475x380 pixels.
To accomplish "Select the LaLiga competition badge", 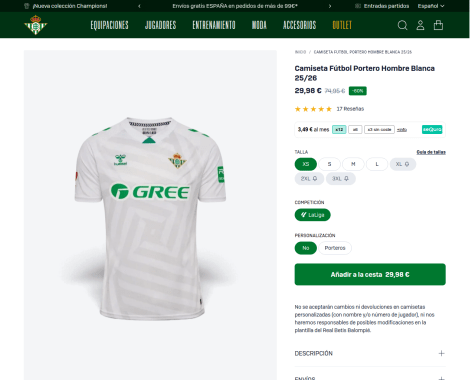I will [x=313, y=215].
